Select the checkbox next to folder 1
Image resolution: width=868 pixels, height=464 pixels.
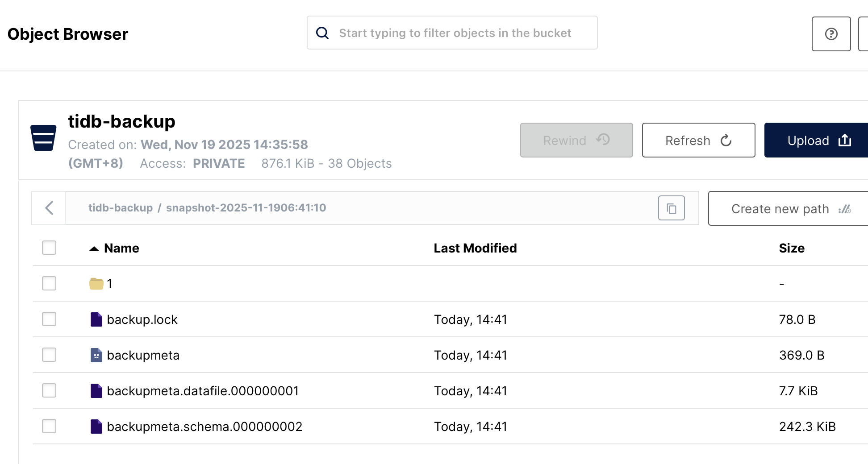point(49,283)
